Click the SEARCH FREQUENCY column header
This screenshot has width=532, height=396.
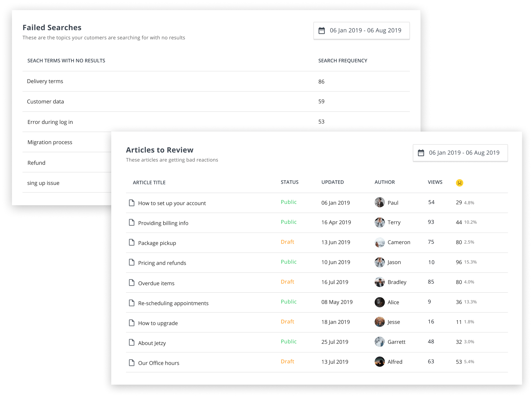click(342, 60)
